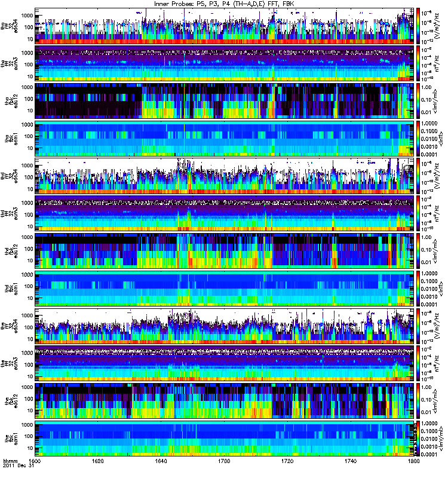Click '0.0001' on the fbk scm1 color scale
The height and width of the screenshot is (478, 448).
click(x=429, y=454)
